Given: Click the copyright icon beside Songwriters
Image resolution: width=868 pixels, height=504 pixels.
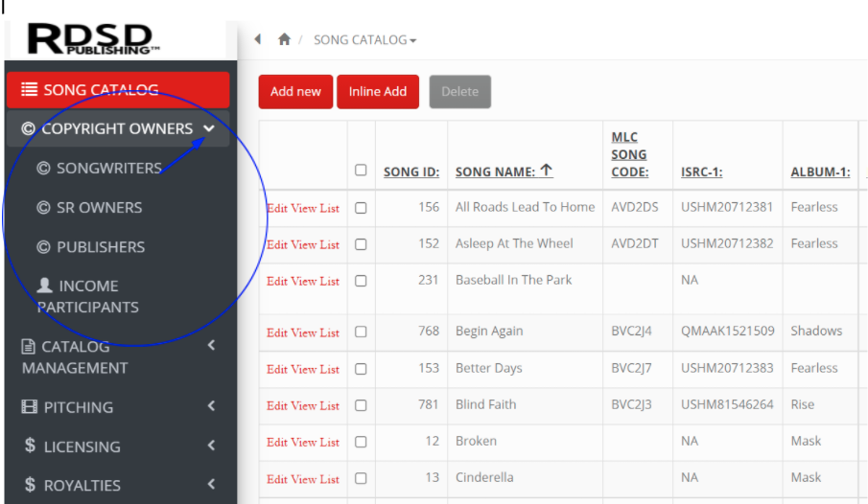Looking at the screenshot, I should (x=43, y=169).
